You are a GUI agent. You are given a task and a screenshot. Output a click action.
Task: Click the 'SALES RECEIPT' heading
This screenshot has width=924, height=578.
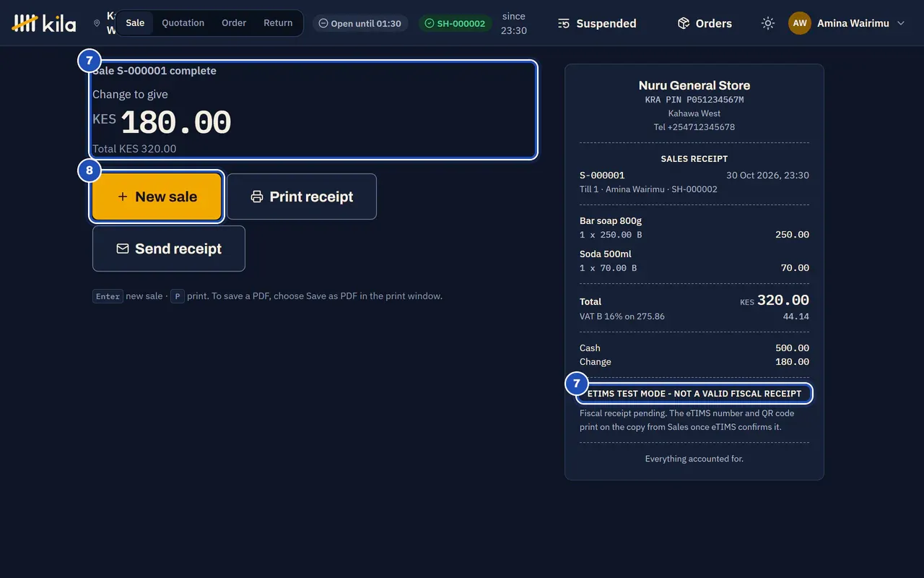(694, 159)
